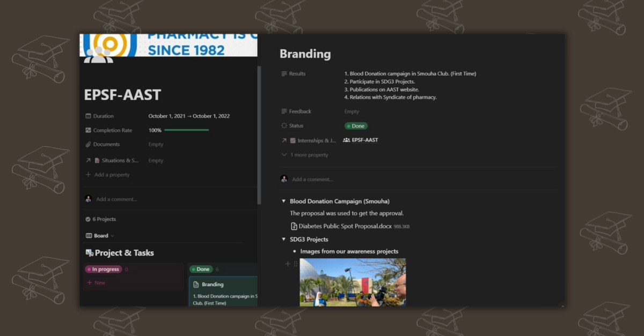Click 'Participate in SDG3 Projects' result line
644x336 pixels.
pos(379,81)
